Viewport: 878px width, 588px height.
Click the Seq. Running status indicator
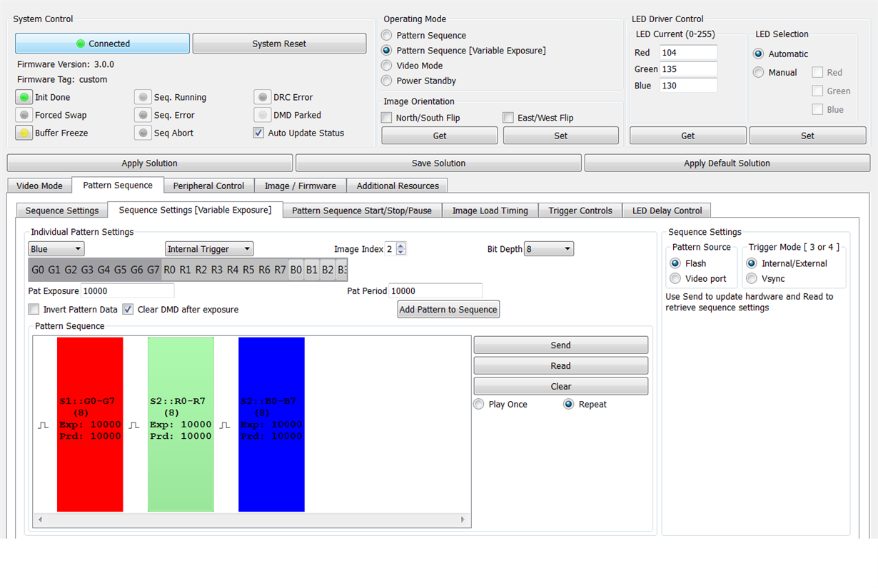pos(143,97)
